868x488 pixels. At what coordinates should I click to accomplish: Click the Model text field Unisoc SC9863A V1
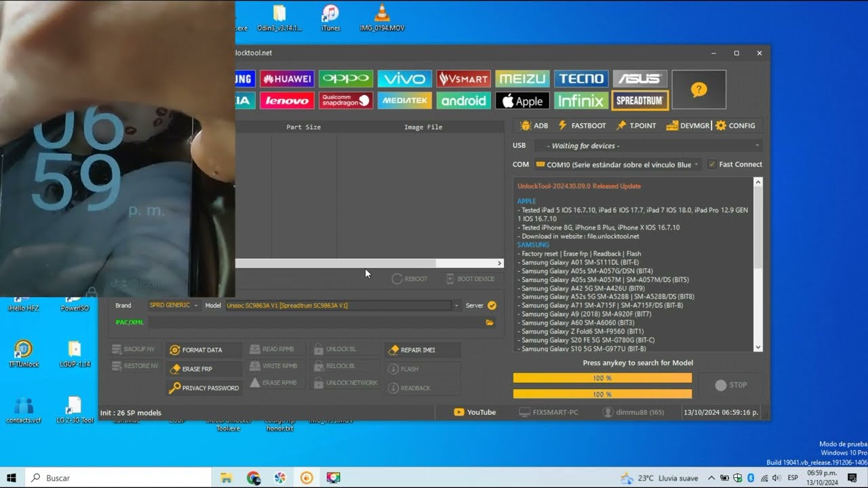(338, 306)
